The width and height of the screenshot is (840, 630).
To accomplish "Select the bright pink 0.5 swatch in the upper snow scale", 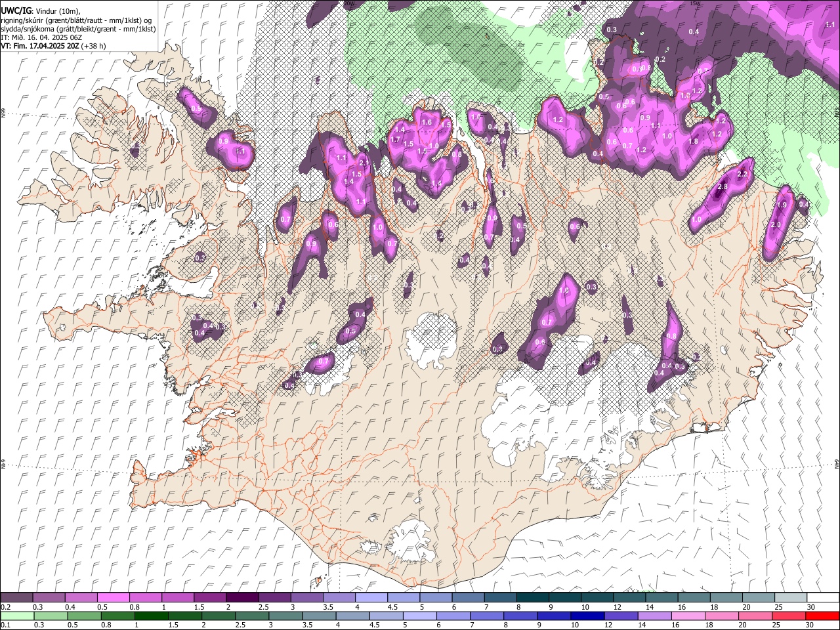I will [113, 597].
